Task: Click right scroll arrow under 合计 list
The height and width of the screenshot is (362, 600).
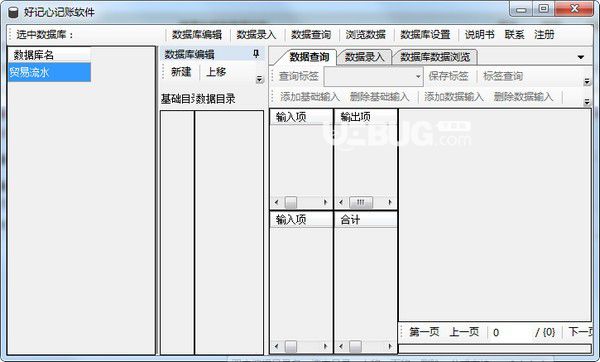Action: point(390,347)
